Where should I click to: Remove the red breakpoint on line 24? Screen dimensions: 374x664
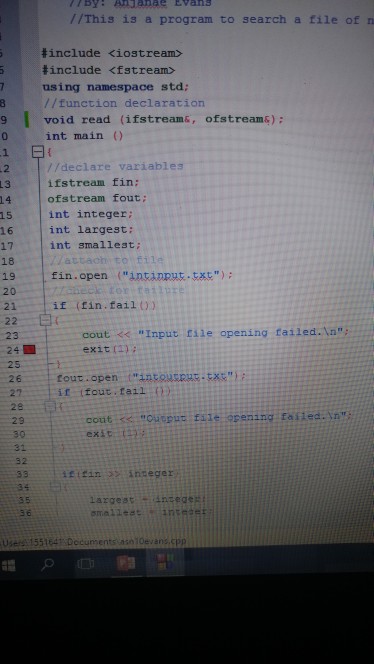coord(29,349)
